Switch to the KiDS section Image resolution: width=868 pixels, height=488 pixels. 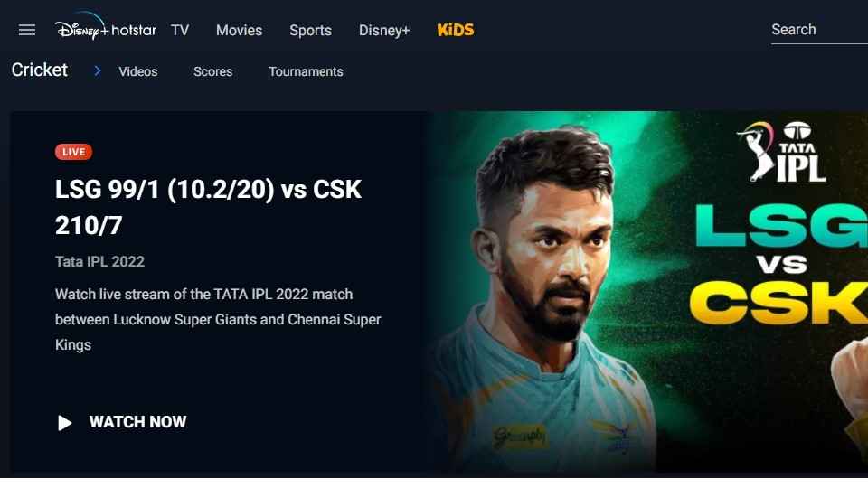[456, 30]
